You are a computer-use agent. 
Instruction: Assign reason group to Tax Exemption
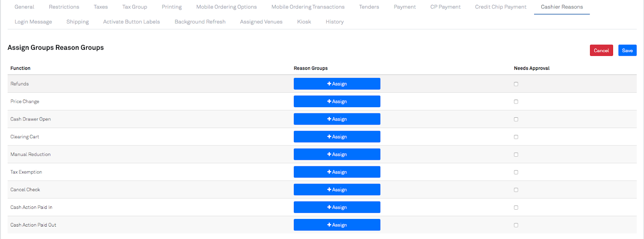(337, 172)
